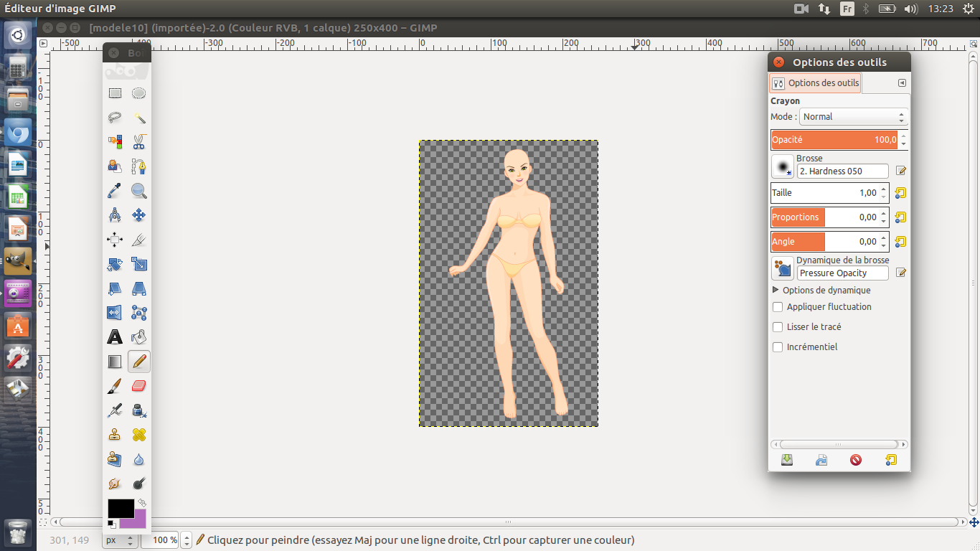Choose the Bucket Fill tool
Viewport: 980px width, 551px height.
click(x=139, y=337)
